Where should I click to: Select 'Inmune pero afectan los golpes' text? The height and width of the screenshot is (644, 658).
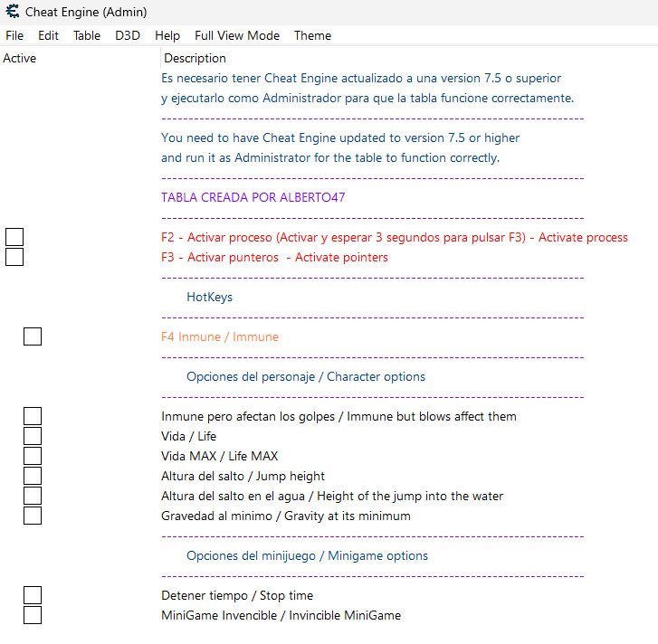coord(339,416)
